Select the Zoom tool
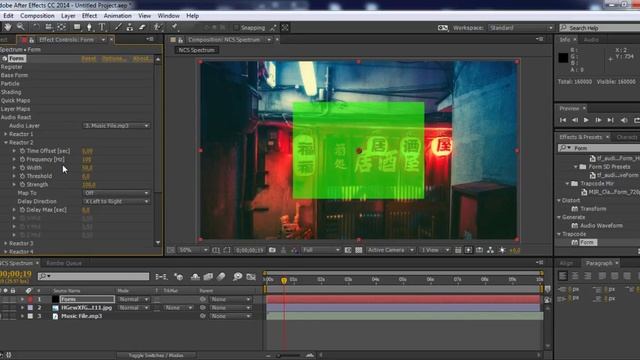Viewport: 640px width, 360px height. [20, 27]
